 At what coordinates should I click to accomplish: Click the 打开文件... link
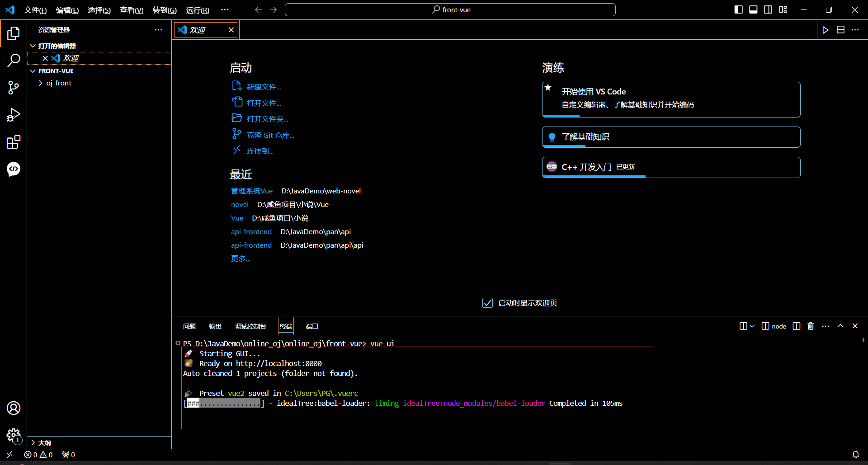click(256, 103)
